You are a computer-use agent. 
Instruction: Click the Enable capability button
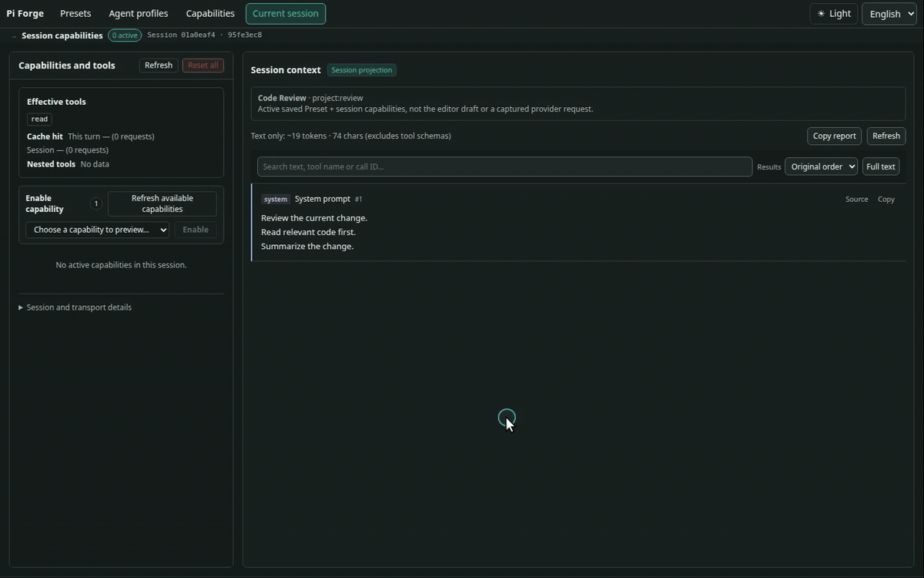tap(196, 230)
